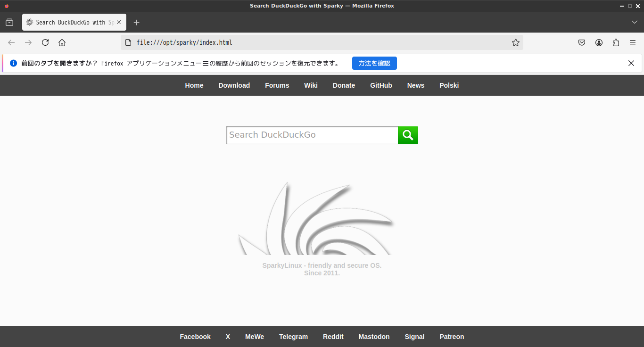
Task: Go to the Forums navigation link
Action: tap(277, 85)
